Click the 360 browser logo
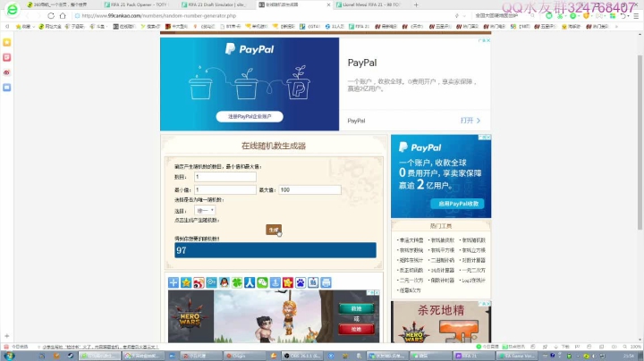Image resolution: width=644 pixels, height=361 pixels. coord(13,9)
